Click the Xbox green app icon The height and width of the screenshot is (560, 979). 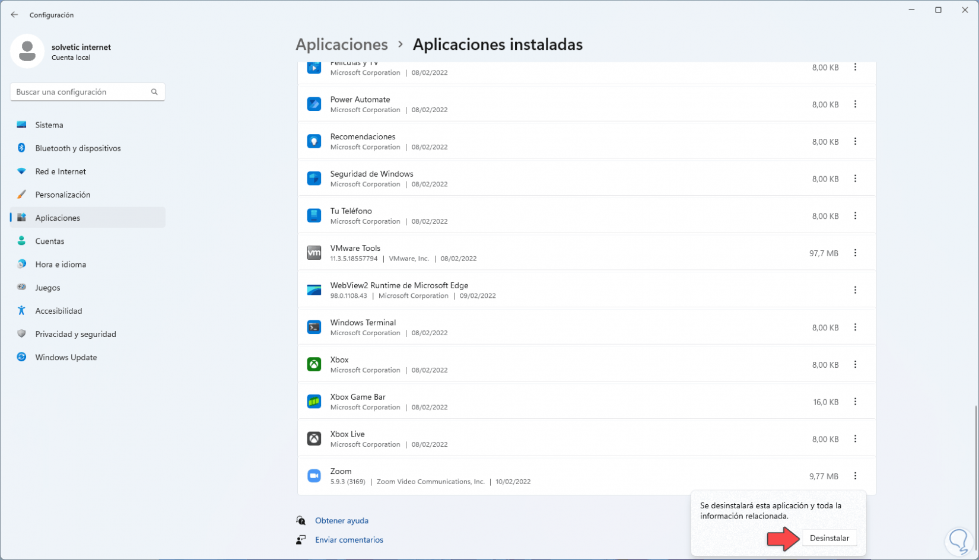tap(314, 364)
